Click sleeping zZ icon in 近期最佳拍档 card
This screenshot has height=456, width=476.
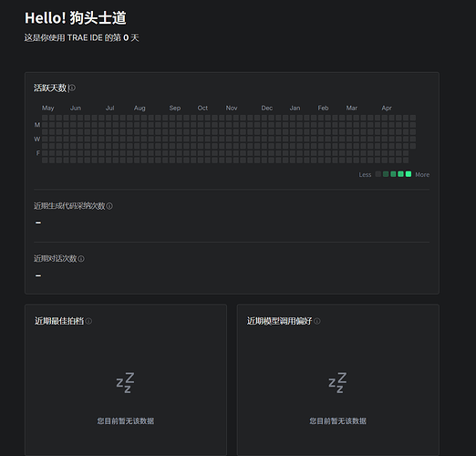[125, 382]
